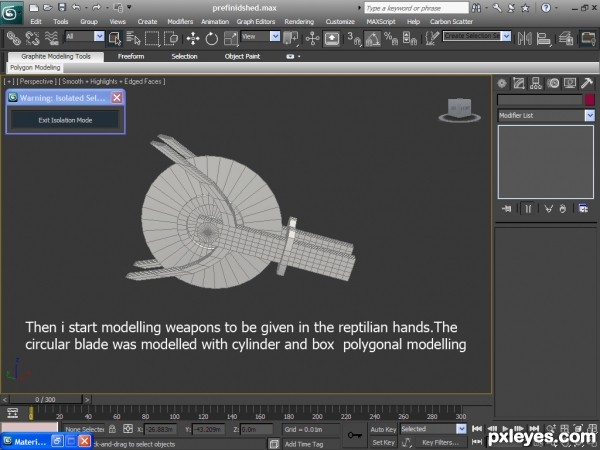600x450 pixels.
Task: Open the application menu logo button
Action: (11, 13)
